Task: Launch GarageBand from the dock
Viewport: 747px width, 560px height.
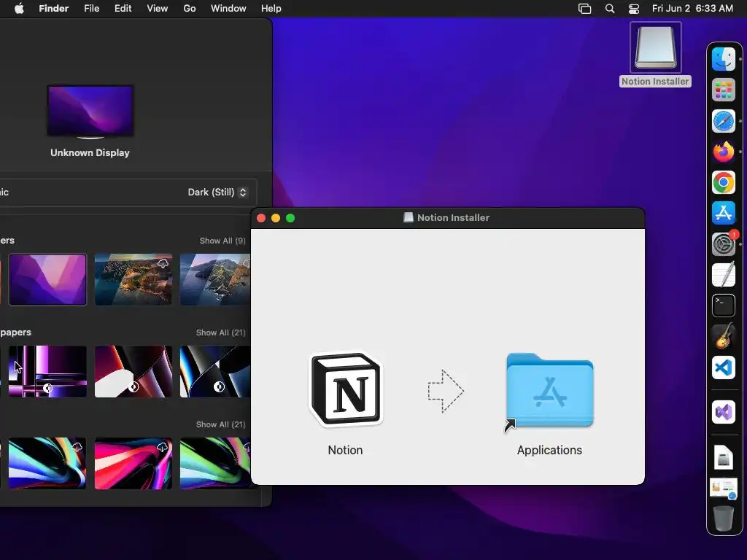Action: point(723,336)
